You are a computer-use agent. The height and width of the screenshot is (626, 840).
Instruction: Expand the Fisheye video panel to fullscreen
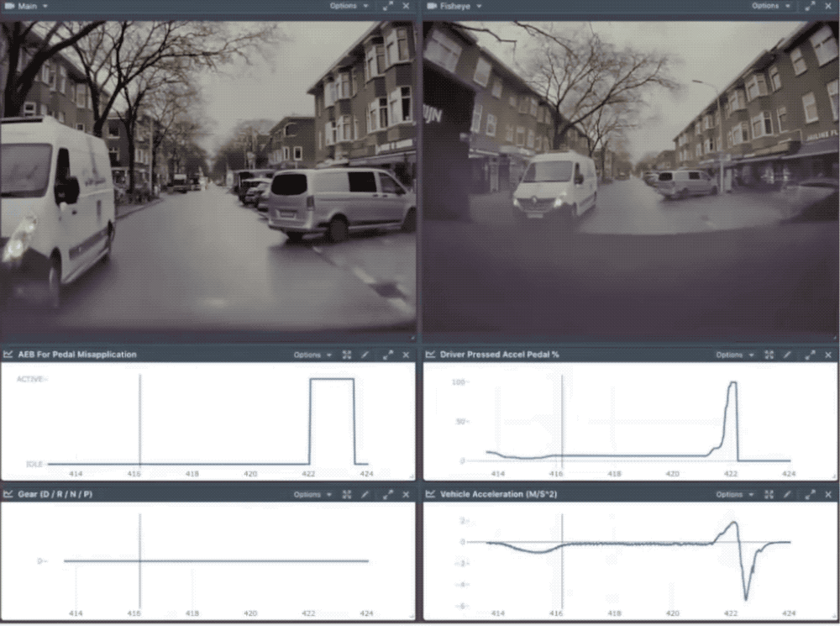pos(808,6)
